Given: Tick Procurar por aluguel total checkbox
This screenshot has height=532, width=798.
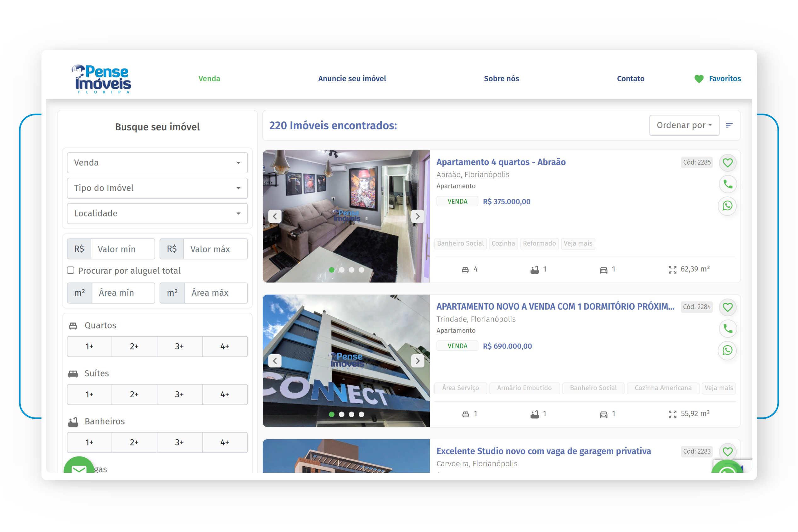Looking at the screenshot, I should click(x=70, y=270).
